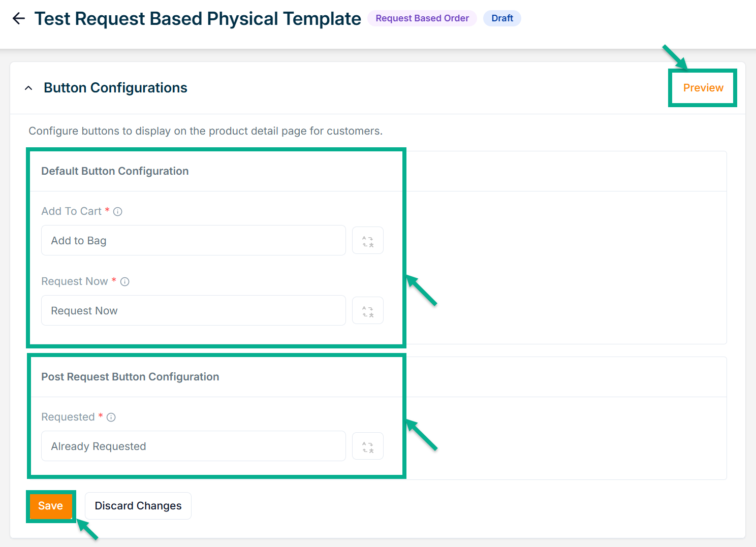Viewport: 756px width, 547px height.
Task: Click the Test Request Based Physical Template title
Action: click(x=198, y=19)
